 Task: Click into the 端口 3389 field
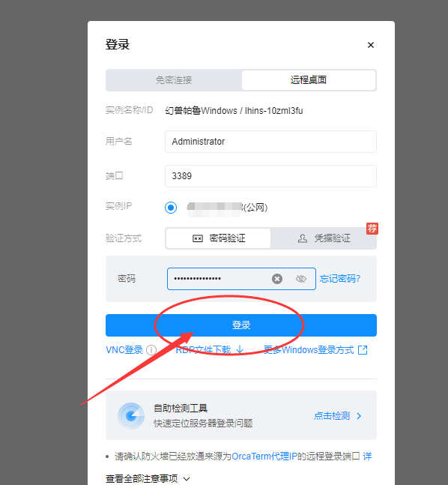coord(270,176)
